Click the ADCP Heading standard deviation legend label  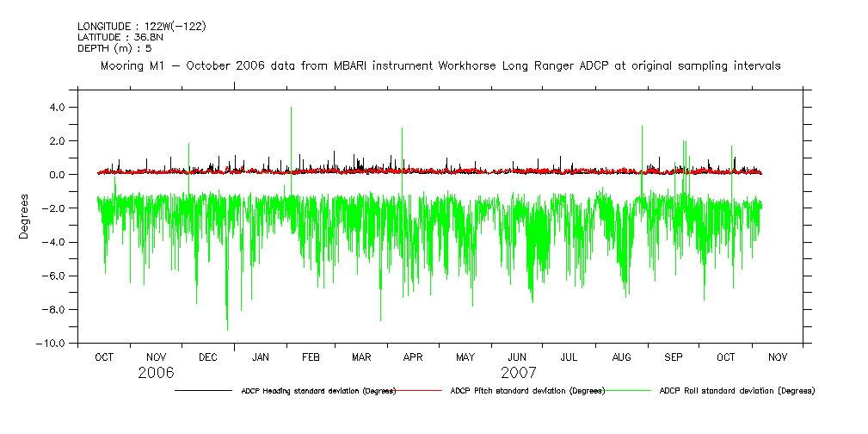coord(317,391)
